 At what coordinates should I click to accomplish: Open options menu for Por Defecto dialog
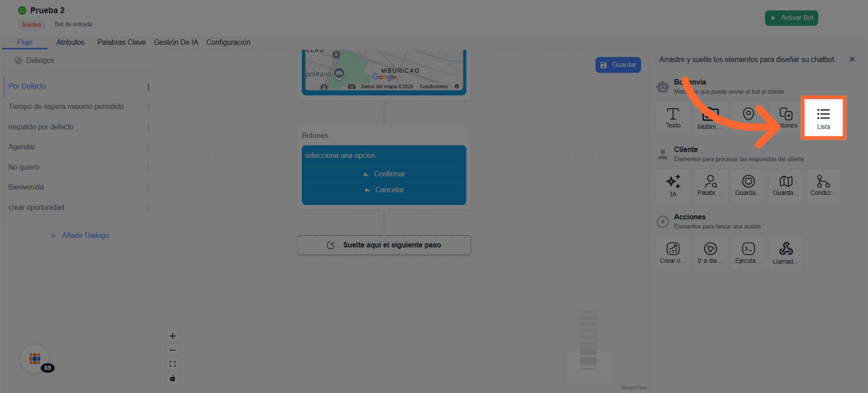pyautogui.click(x=148, y=87)
